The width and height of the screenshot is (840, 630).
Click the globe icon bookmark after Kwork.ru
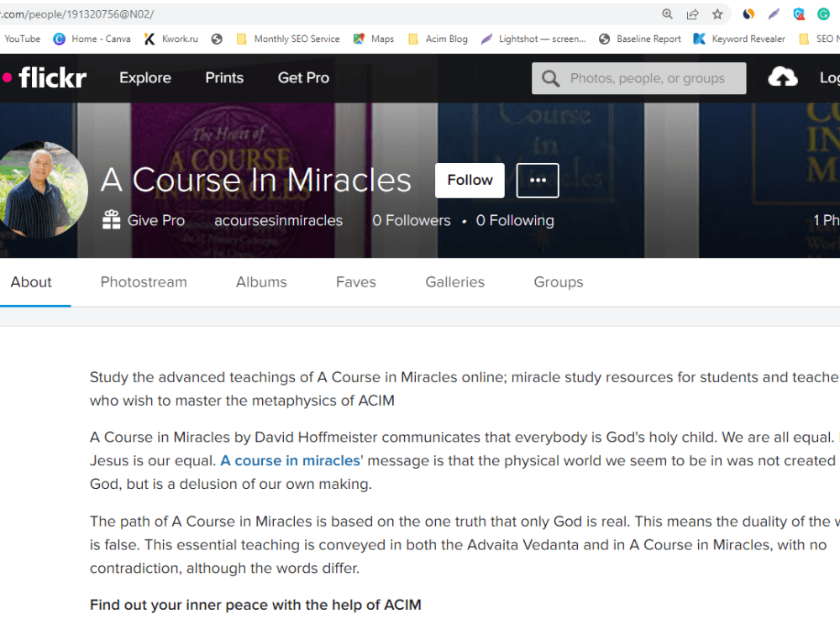[x=217, y=39]
